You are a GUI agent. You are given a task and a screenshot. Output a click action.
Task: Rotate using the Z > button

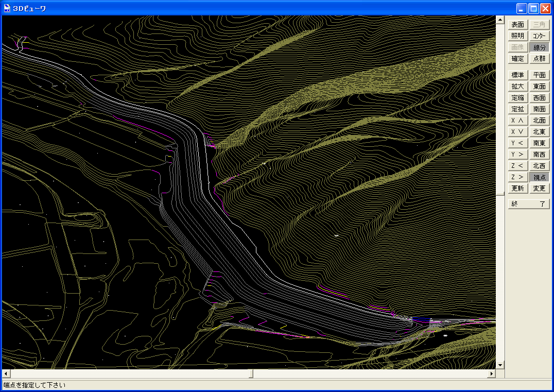[518, 177]
